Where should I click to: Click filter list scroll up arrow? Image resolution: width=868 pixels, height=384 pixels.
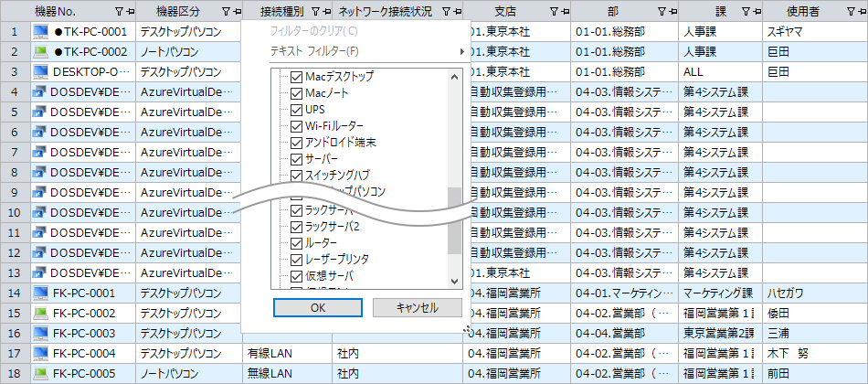click(x=454, y=77)
